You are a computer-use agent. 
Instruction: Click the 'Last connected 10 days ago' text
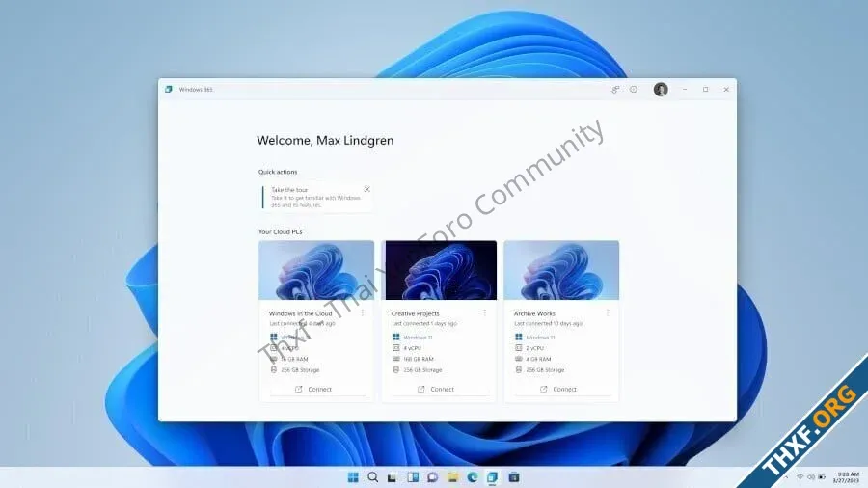548,324
